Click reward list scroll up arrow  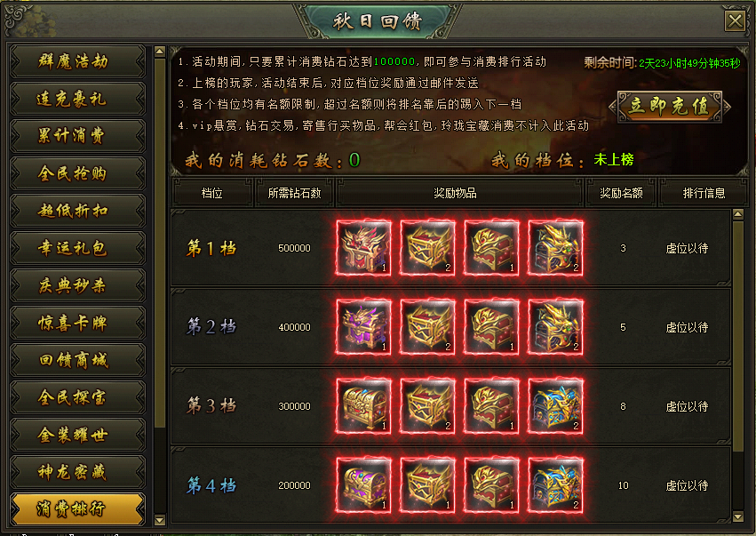click(x=737, y=214)
